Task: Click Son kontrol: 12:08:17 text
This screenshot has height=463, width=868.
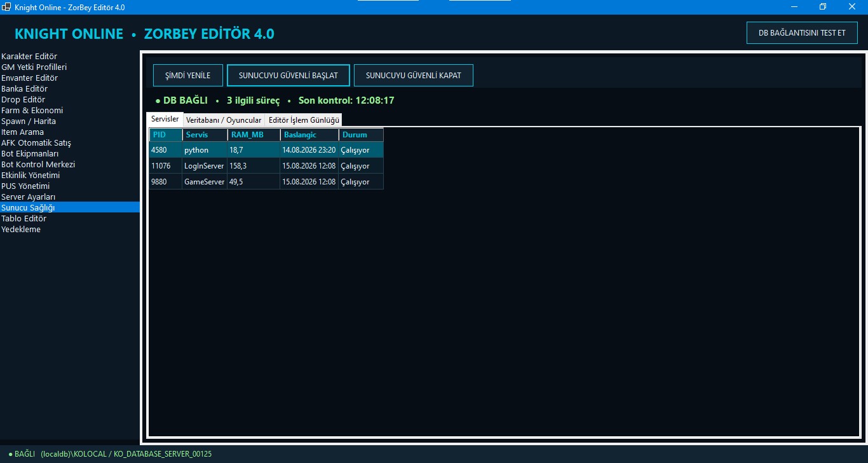Action: [x=346, y=100]
